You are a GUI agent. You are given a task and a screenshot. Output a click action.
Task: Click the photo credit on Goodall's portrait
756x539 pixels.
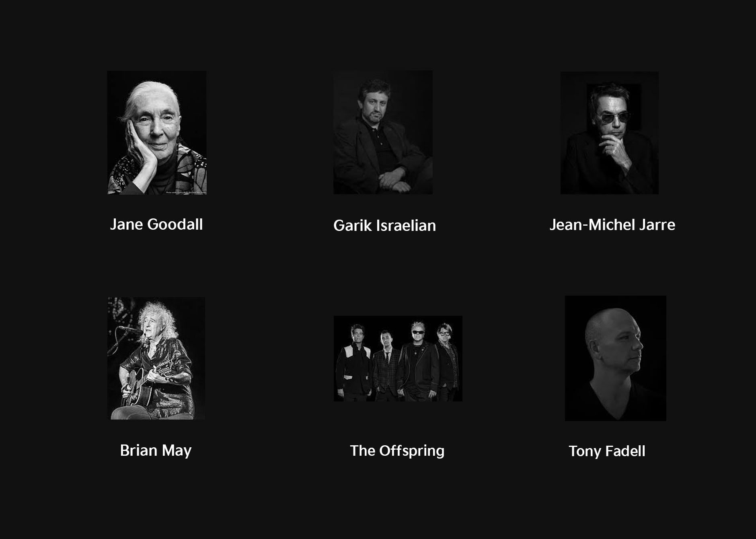tap(186, 193)
